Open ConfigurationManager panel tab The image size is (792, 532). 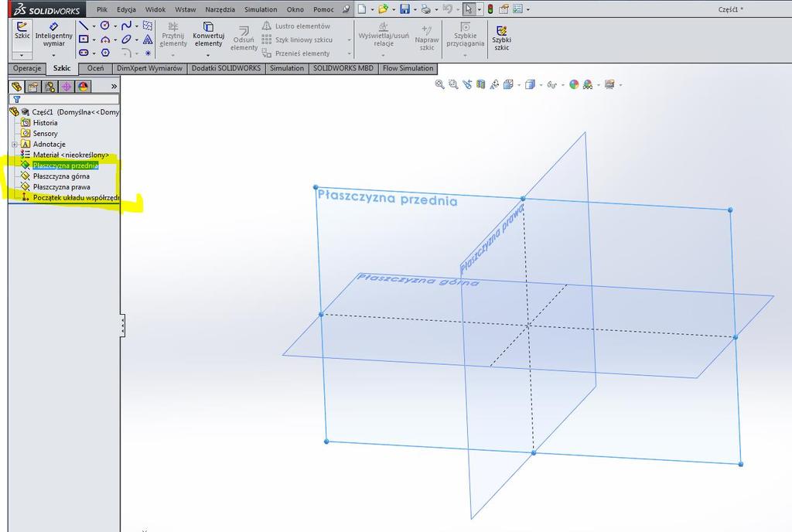pyautogui.click(x=49, y=87)
